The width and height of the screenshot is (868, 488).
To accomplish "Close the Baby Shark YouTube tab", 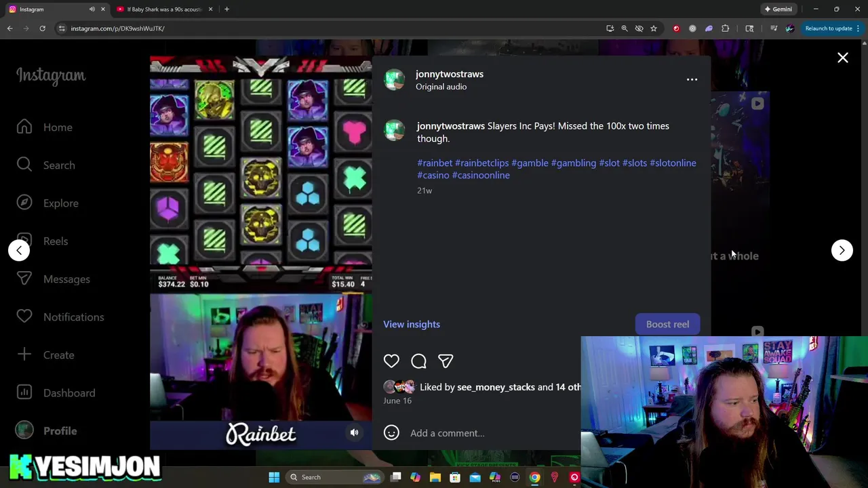I will pos(210,9).
